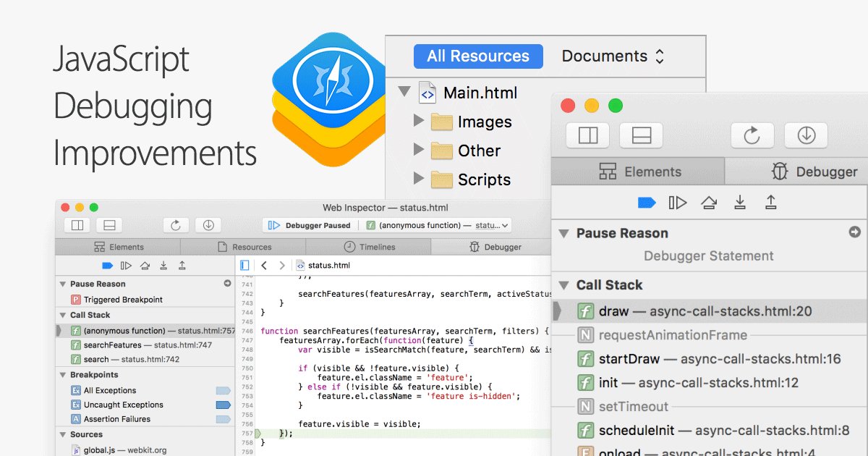Viewport: 868px width, 456px height.
Task: Click the reload page button in the large inspector window
Action: pyautogui.click(x=752, y=135)
